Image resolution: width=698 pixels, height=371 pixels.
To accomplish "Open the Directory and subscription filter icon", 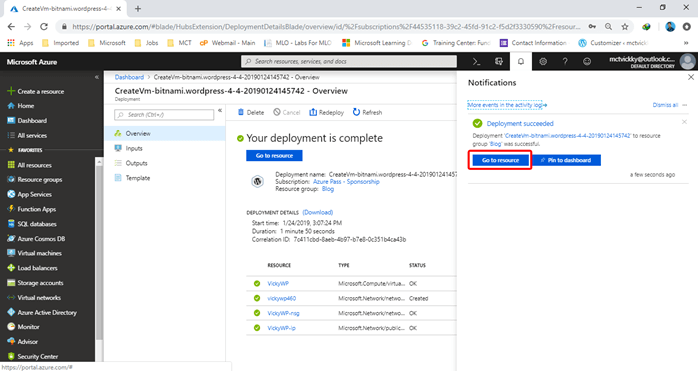I will (x=499, y=61).
